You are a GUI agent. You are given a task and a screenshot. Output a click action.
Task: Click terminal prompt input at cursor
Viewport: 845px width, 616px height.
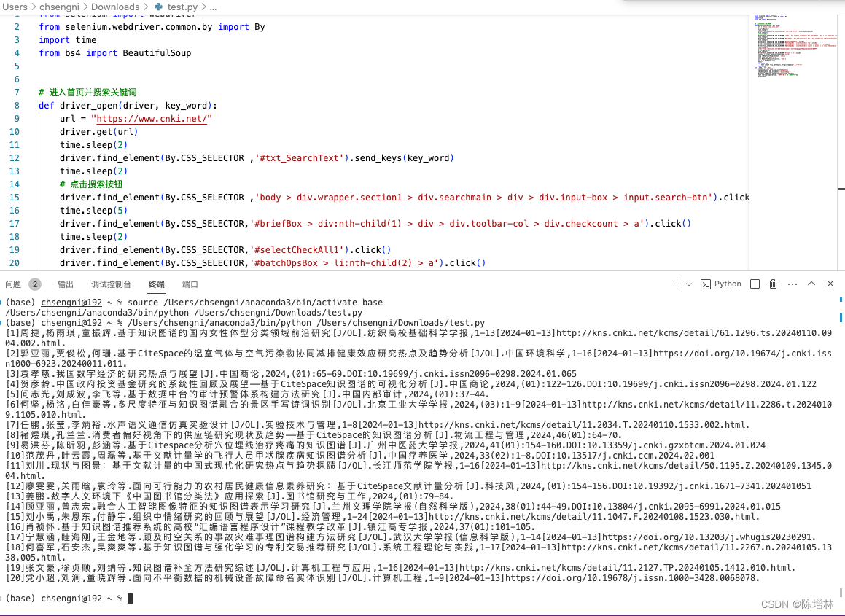click(130, 599)
